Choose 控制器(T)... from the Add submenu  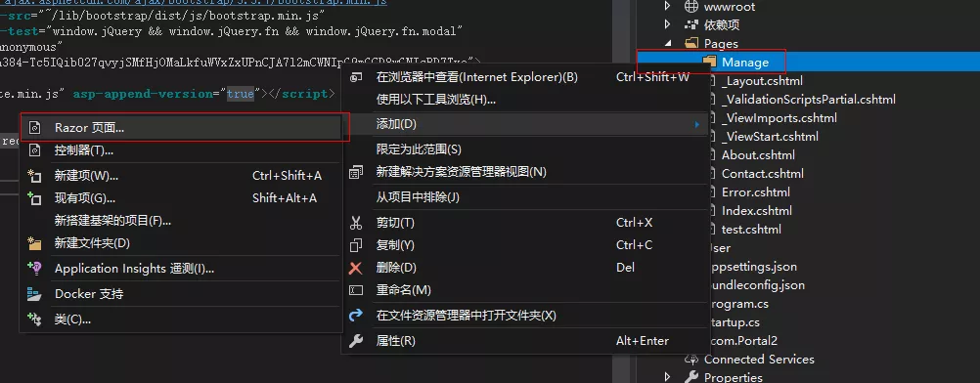[181, 150]
